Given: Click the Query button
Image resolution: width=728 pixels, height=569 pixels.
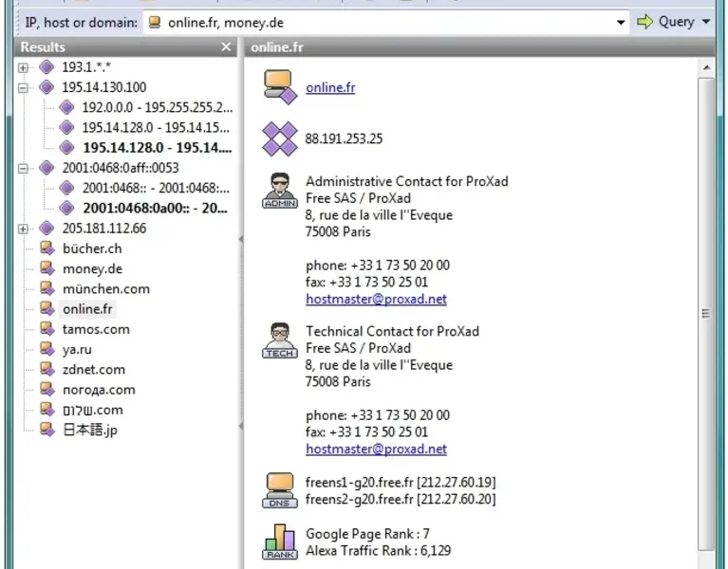Looking at the screenshot, I should tap(665, 21).
